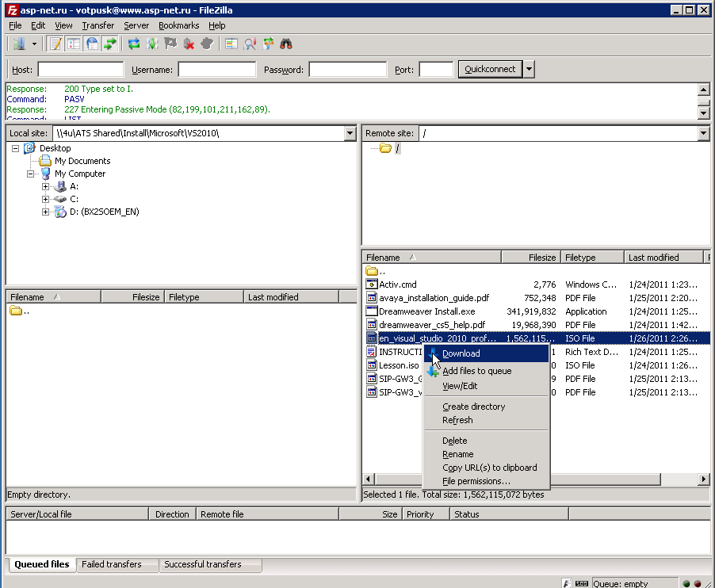Click the Refresh file lists icon
This screenshot has height=588, width=715.
pyautogui.click(x=133, y=44)
